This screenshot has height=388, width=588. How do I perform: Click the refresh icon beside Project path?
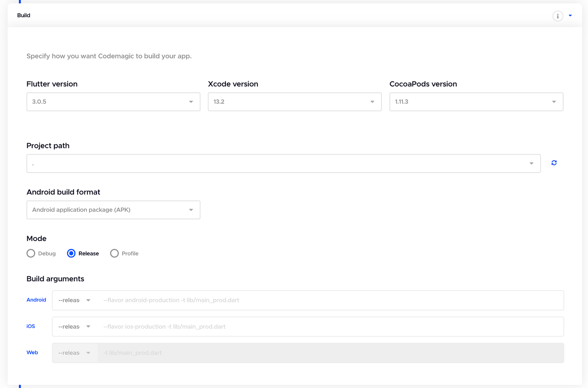pyautogui.click(x=554, y=163)
